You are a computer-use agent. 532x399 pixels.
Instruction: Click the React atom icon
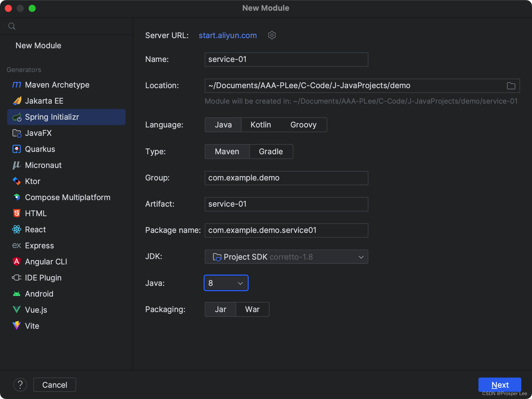17,230
